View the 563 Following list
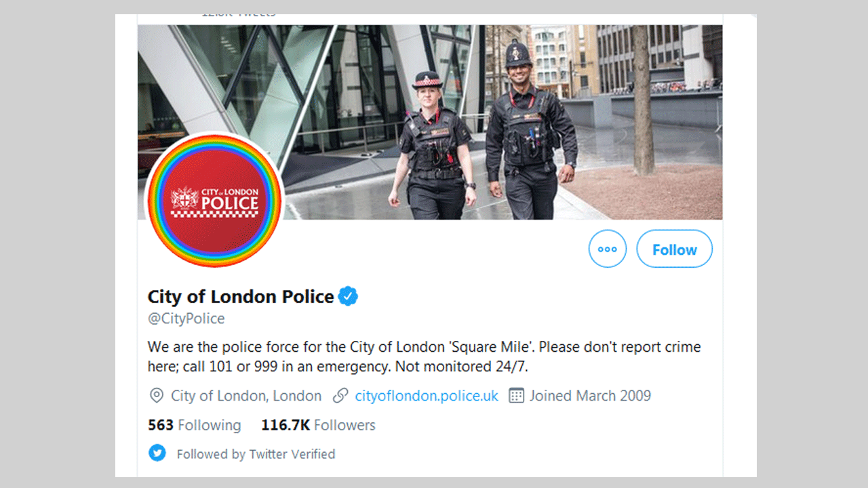868x488 pixels. (195, 425)
